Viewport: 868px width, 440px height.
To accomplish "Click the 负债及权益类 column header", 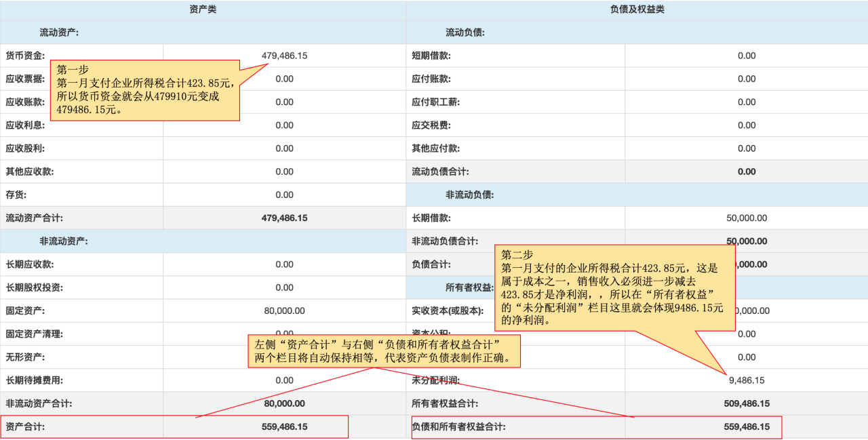I will [637, 9].
